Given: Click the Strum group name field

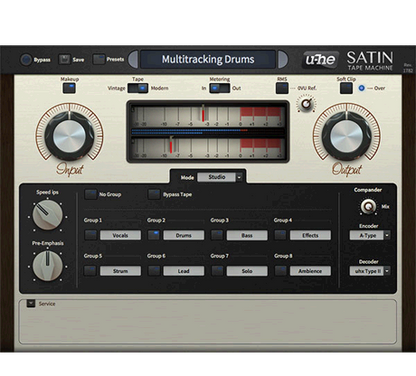Looking at the screenshot, I should click(120, 271).
